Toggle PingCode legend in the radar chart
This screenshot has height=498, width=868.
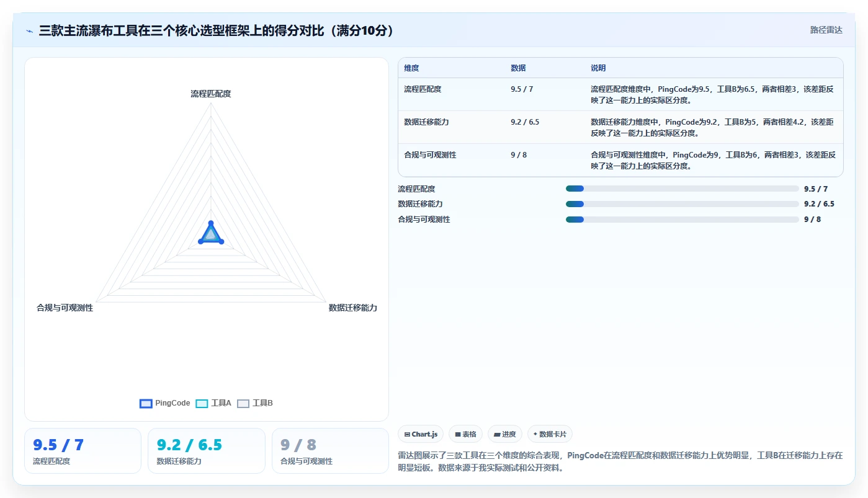point(165,403)
